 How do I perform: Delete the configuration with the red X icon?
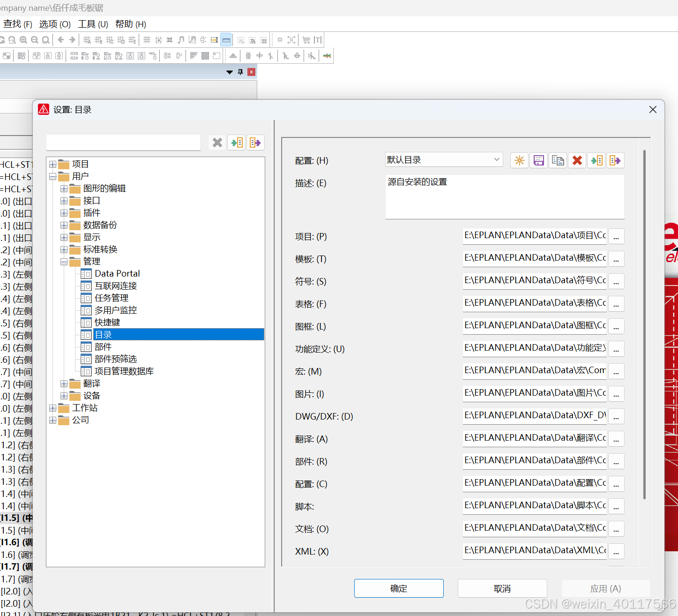click(577, 160)
